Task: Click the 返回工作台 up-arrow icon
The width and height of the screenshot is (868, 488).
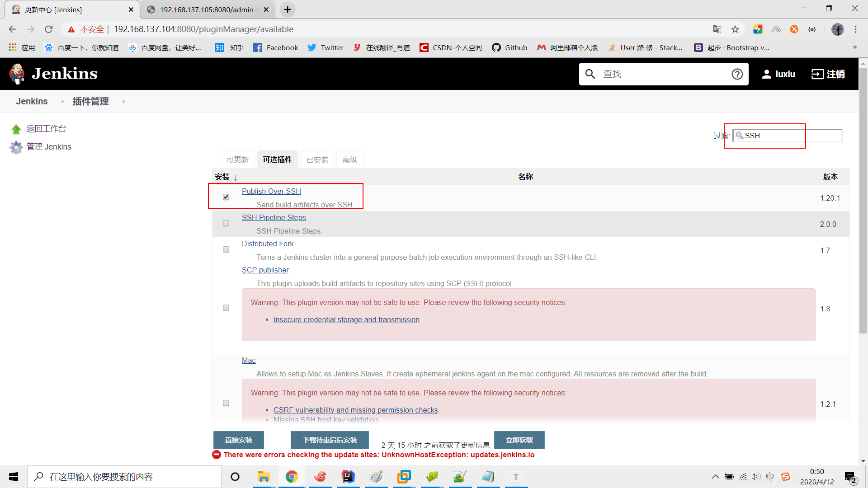Action: pyautogui.click(x=16, y=129)
